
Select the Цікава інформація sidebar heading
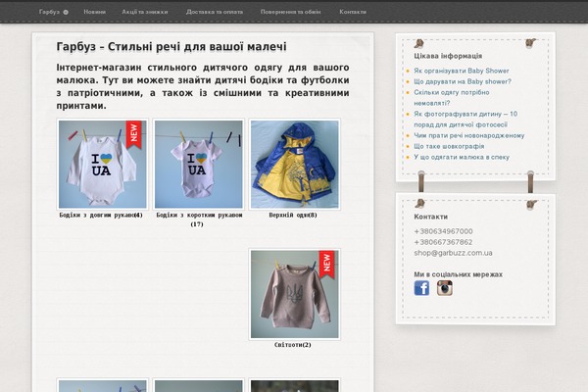pyautogui.click(x=448, y=56)
